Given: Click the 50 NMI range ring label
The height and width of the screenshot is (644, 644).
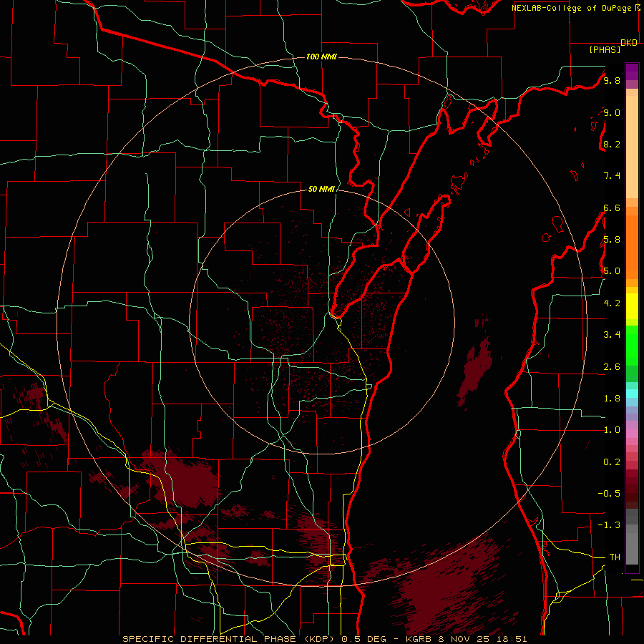Looking at the screenshot, I should 321,189.
